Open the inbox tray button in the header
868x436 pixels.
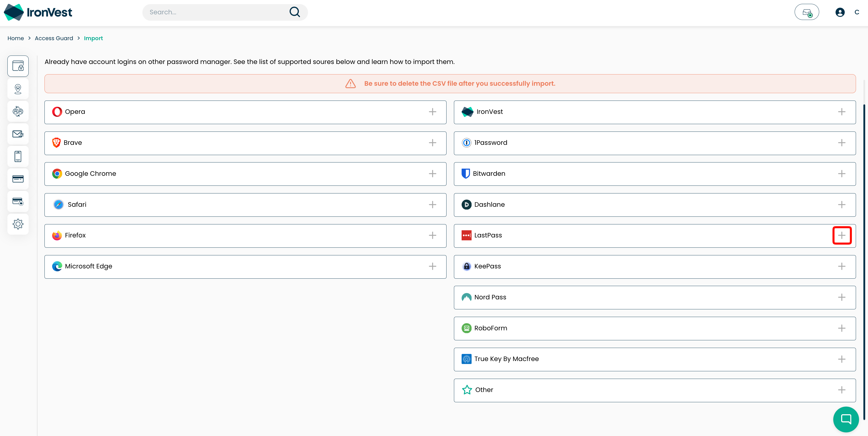tap(807, 12)
